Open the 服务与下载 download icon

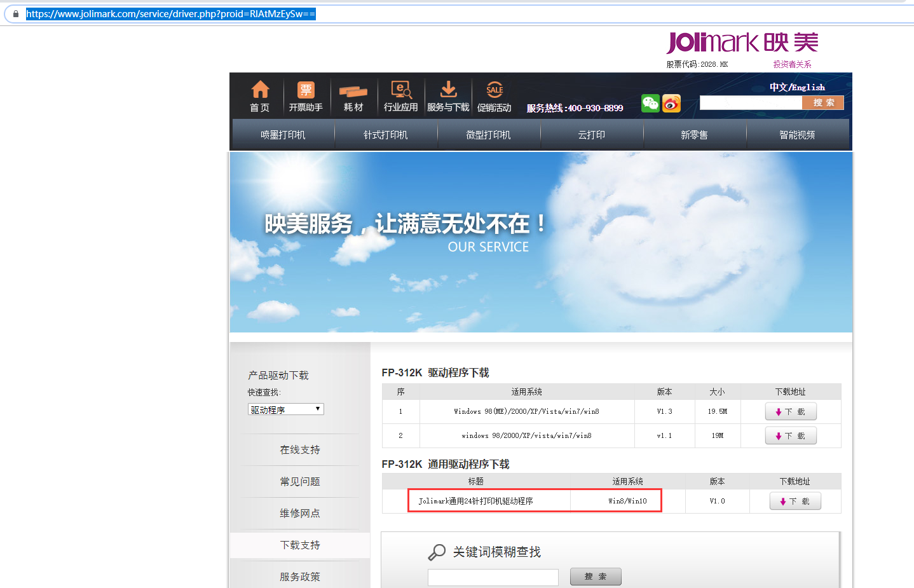[x=448, y=97]
